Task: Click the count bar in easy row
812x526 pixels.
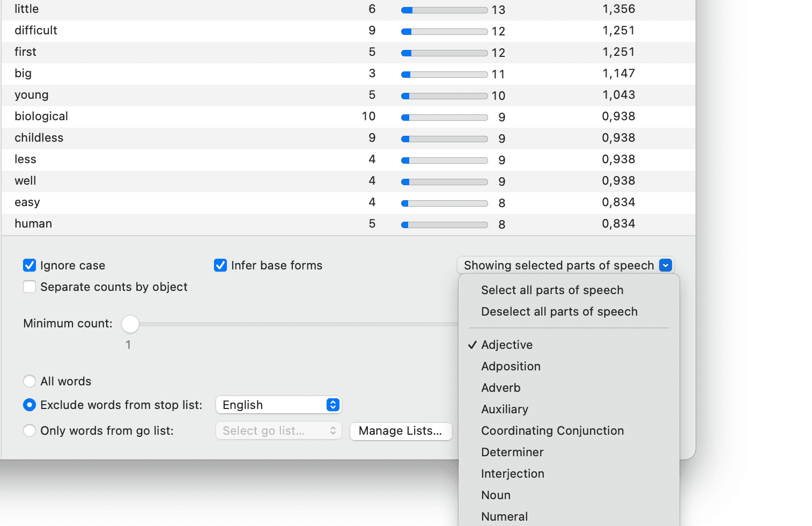Action: tap(445, 203)
